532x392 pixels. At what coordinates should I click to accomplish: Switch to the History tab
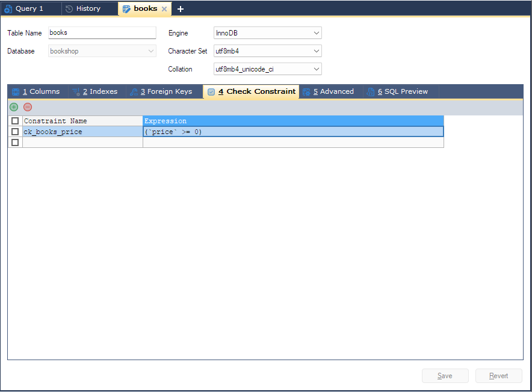point(88,9)
